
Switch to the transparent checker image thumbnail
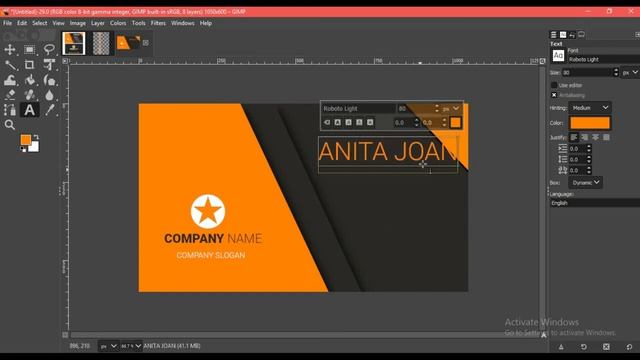coord(101,43)
